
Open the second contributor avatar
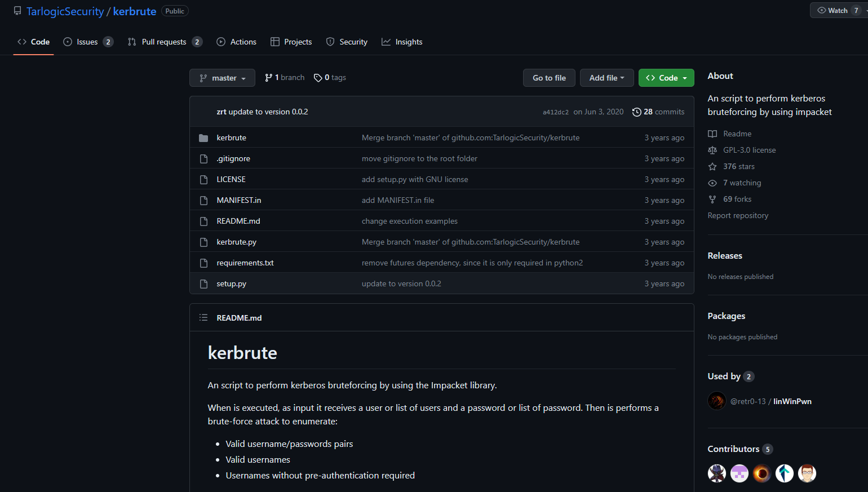tap(739, 473)
